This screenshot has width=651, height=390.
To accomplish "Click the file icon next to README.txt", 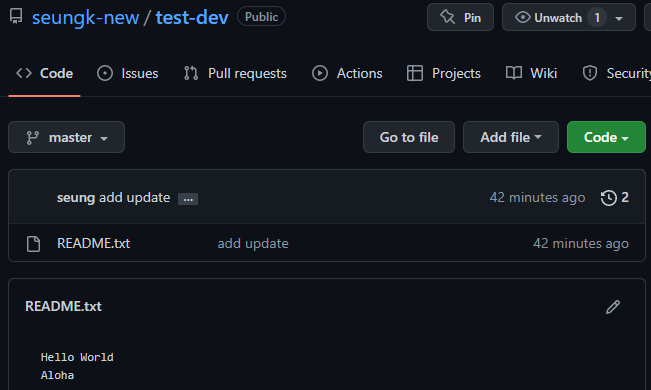I will click(33, 244).
